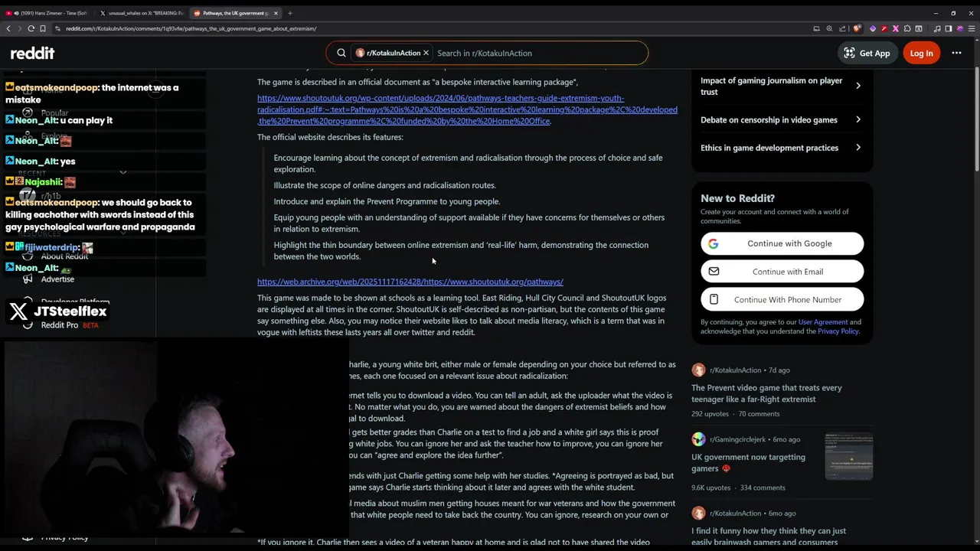This screenshot has width=980, height=551.
Task: Switch to the Hans Zimmer - Time YouTube tab
Action: 47,13
